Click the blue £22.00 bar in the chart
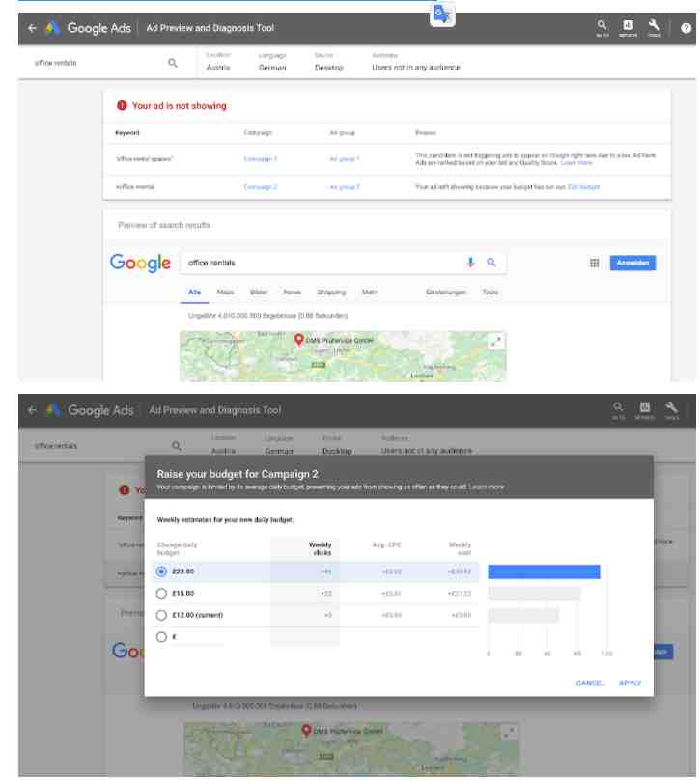700x781 pixels. (x=544, y=572)
